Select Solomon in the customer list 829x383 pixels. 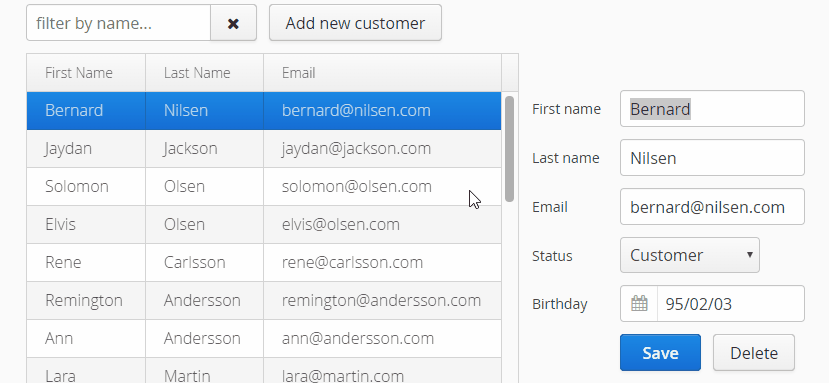(x=86, y=187)
